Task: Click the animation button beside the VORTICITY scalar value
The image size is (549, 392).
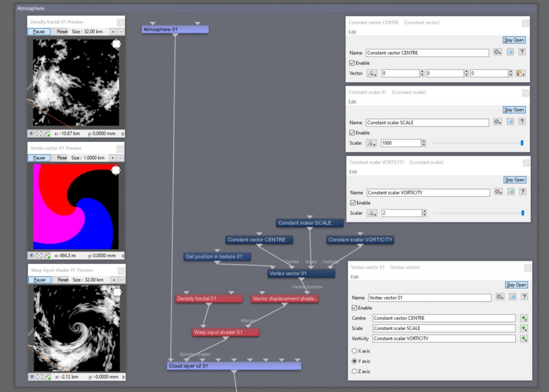Action: click(x=372, y=213)
